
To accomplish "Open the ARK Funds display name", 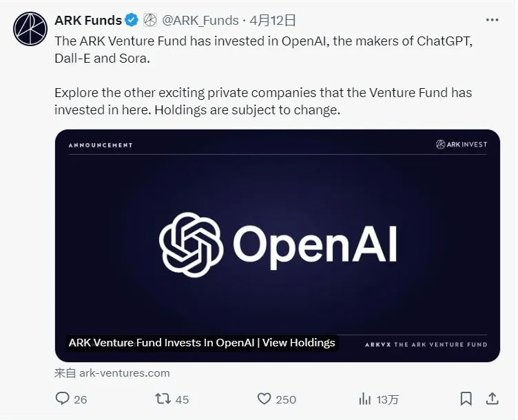I will pos(88,20).
